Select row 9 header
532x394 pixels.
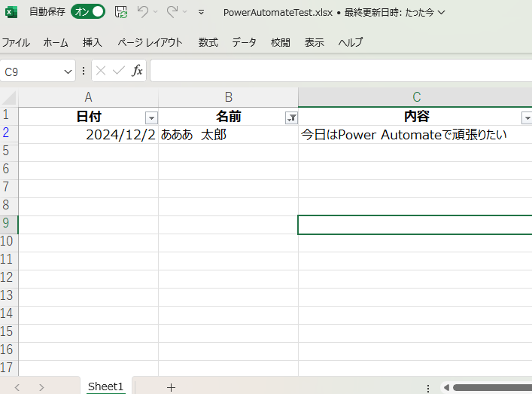click(9, 223)
